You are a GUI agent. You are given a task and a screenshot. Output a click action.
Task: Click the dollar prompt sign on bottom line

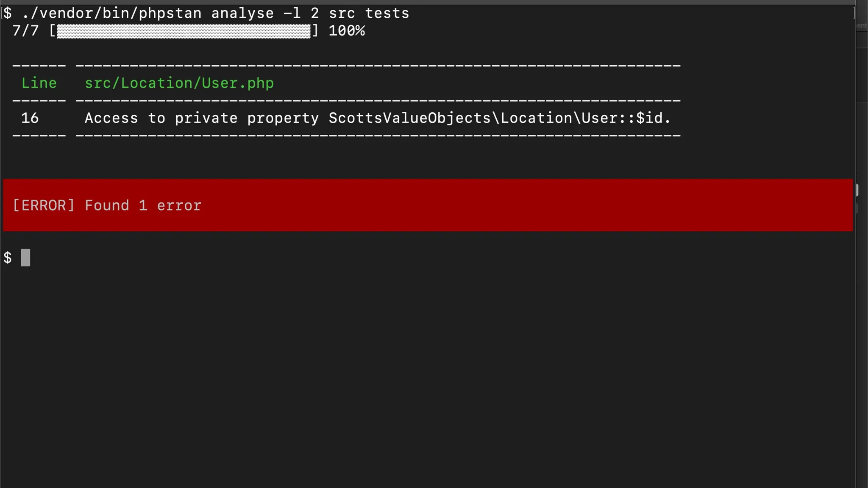click(8, 258)
